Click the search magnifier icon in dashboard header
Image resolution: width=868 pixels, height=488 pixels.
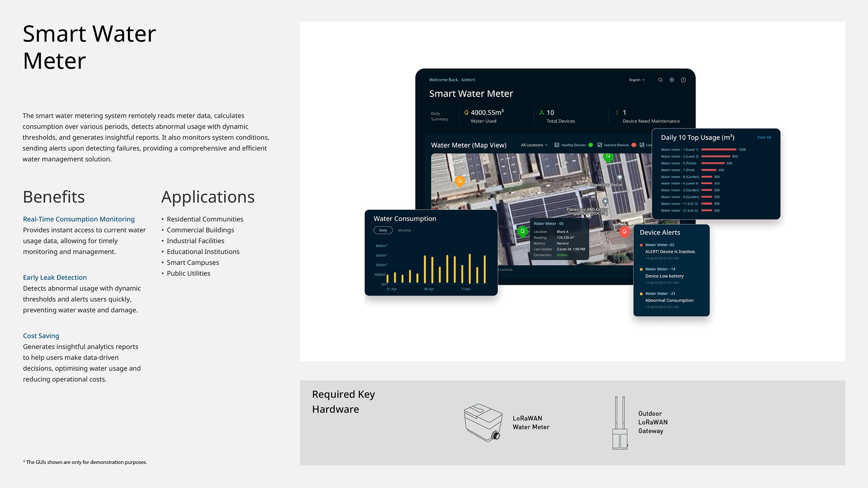point(660,80)
